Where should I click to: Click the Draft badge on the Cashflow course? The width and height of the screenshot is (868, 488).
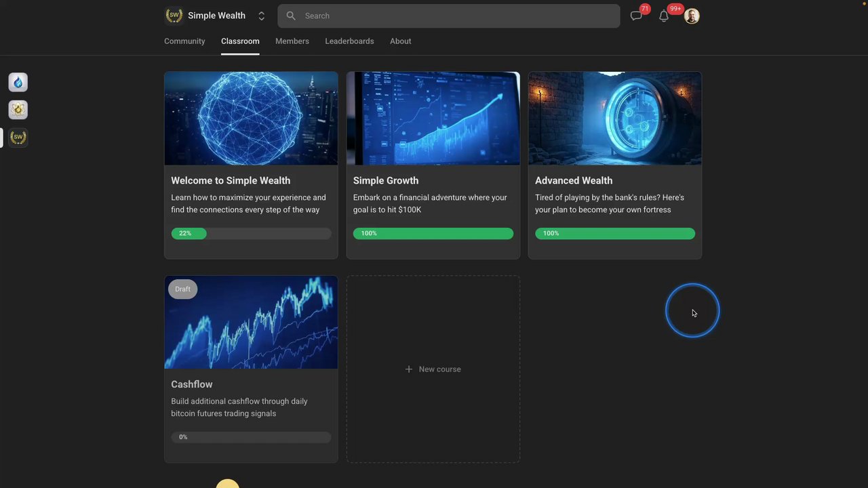click(182, 289)
